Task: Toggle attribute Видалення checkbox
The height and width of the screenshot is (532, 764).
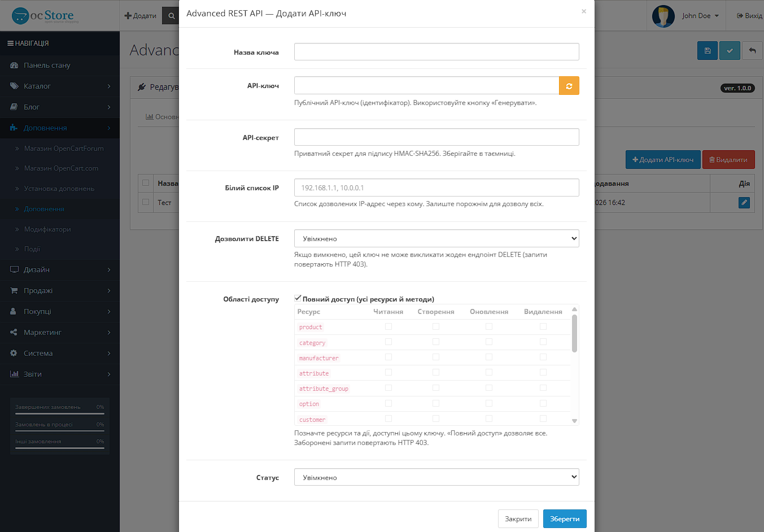Action: 543,372
